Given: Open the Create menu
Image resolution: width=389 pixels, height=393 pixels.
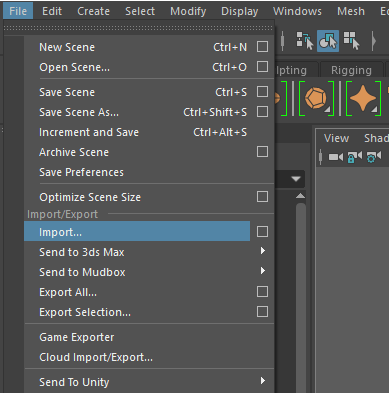Looking at the screenshot, I should pos(93,11).
